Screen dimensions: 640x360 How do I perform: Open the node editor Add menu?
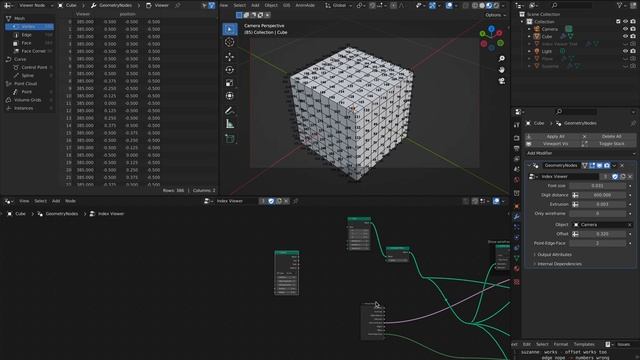[56, 201]
